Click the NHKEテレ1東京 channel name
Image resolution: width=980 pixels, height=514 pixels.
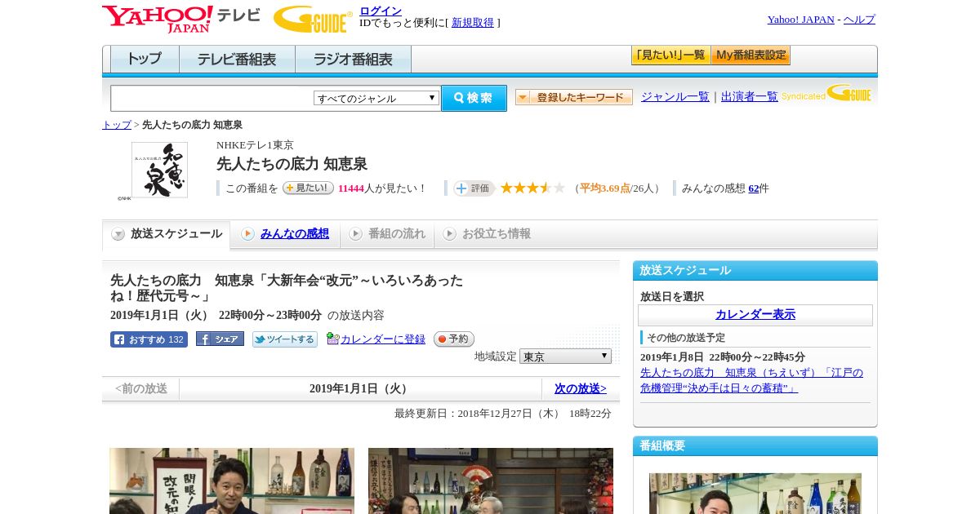tap(255, 145)
